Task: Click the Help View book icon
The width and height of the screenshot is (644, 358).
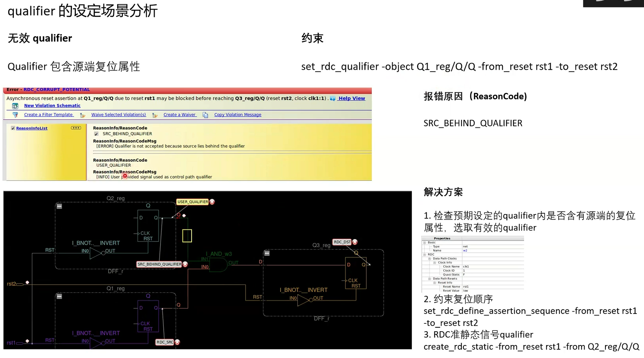Action: [333, 98]
